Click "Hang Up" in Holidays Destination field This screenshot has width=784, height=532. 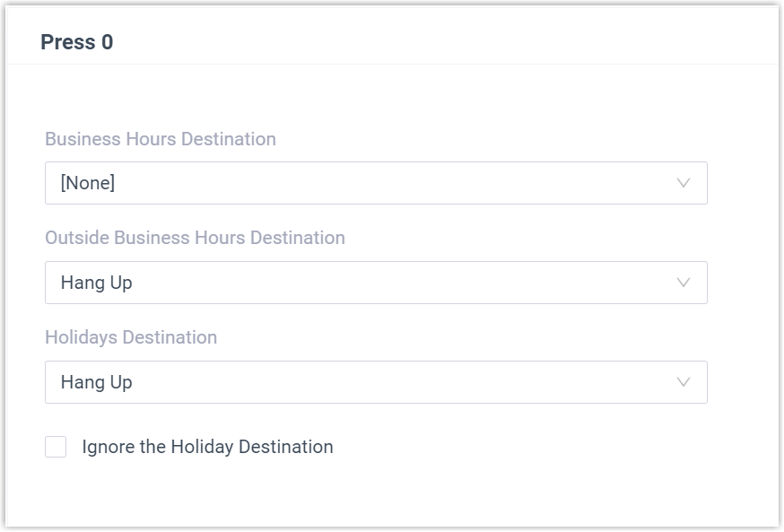pos(96,382)
